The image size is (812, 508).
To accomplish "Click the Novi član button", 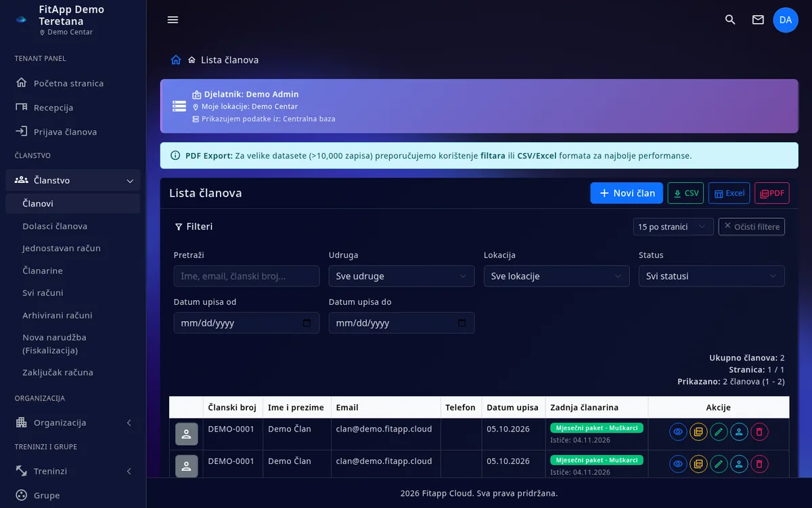I will point(627,193).
